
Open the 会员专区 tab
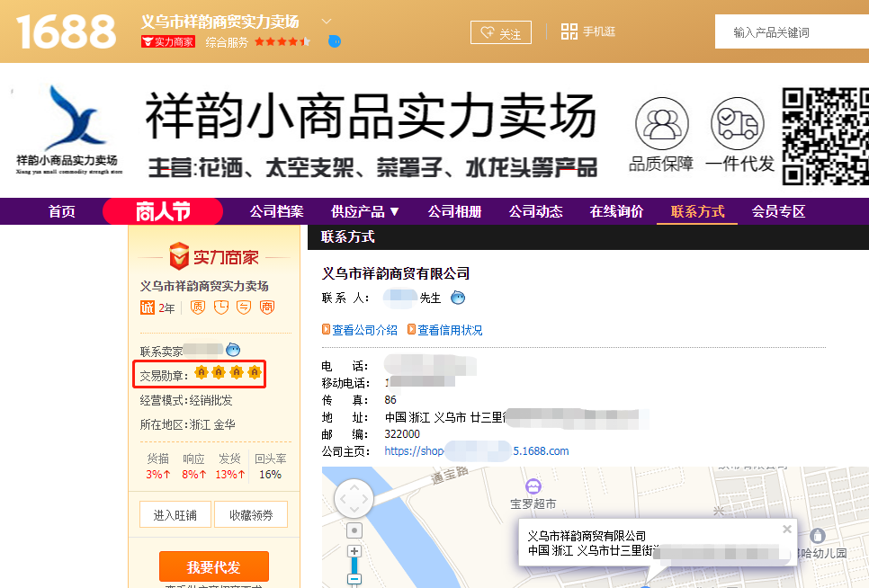tap(778, 211)
